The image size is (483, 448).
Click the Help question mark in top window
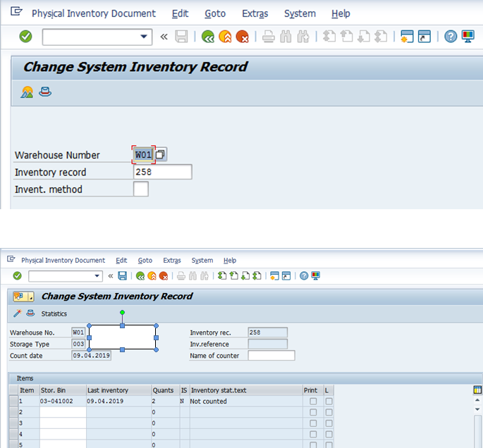click(451, 37)
